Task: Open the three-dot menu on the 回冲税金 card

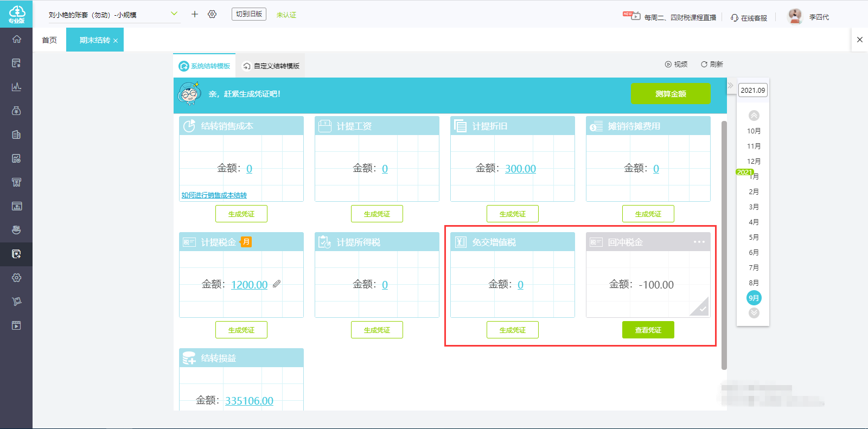Action: 699,242
